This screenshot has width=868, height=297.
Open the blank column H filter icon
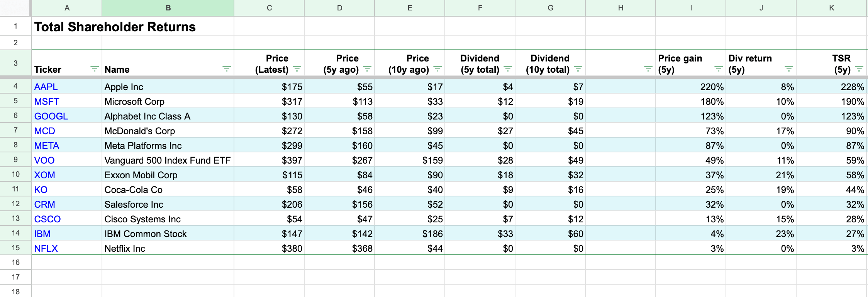point(648,69)
